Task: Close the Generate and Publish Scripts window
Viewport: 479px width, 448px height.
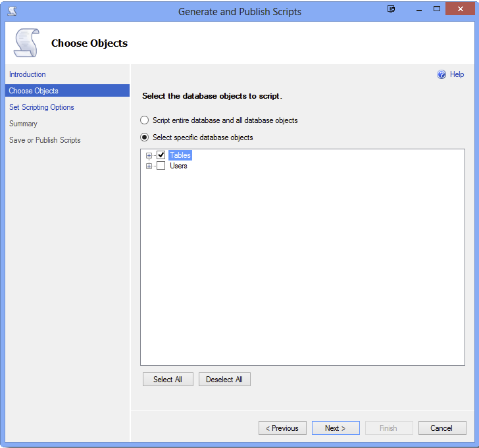Action: tap(460, 9)
